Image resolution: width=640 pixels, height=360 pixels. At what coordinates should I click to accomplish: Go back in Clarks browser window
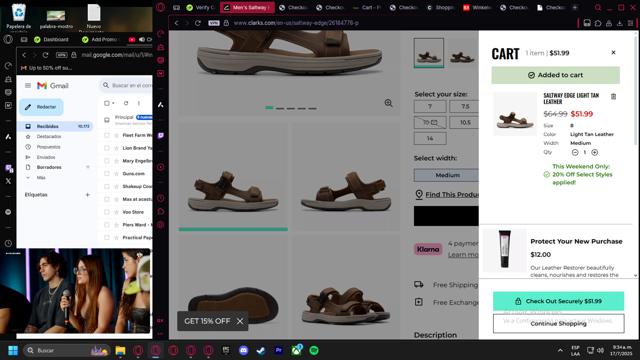tap(177, 23)
